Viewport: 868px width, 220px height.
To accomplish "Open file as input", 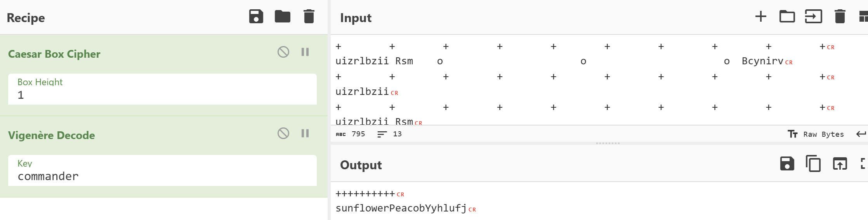I will (814, 17).
